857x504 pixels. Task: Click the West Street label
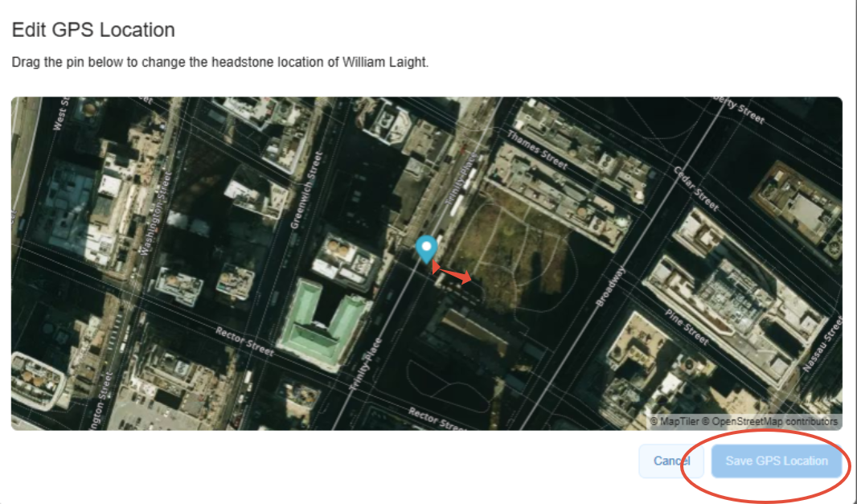(x=61, y=113)
